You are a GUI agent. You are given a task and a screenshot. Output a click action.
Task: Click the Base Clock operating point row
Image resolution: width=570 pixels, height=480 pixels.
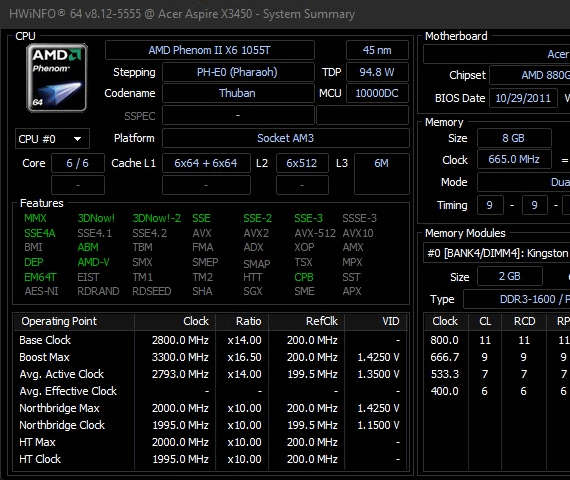coord(210,340)
